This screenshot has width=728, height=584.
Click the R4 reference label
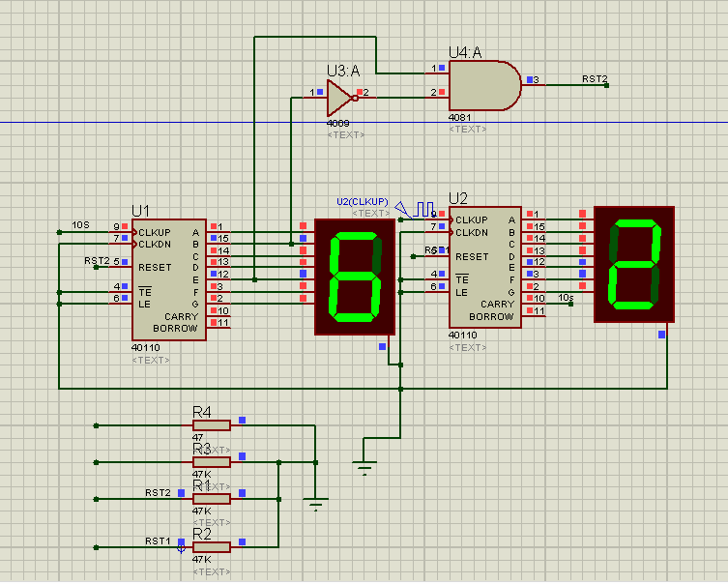coord(202,412)
